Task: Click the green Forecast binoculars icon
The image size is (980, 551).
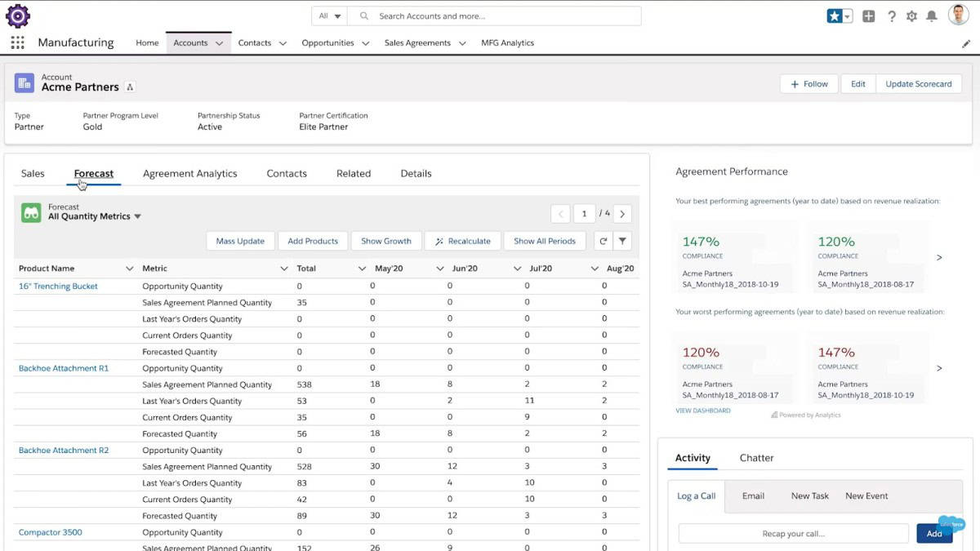Action: (31, 213)
